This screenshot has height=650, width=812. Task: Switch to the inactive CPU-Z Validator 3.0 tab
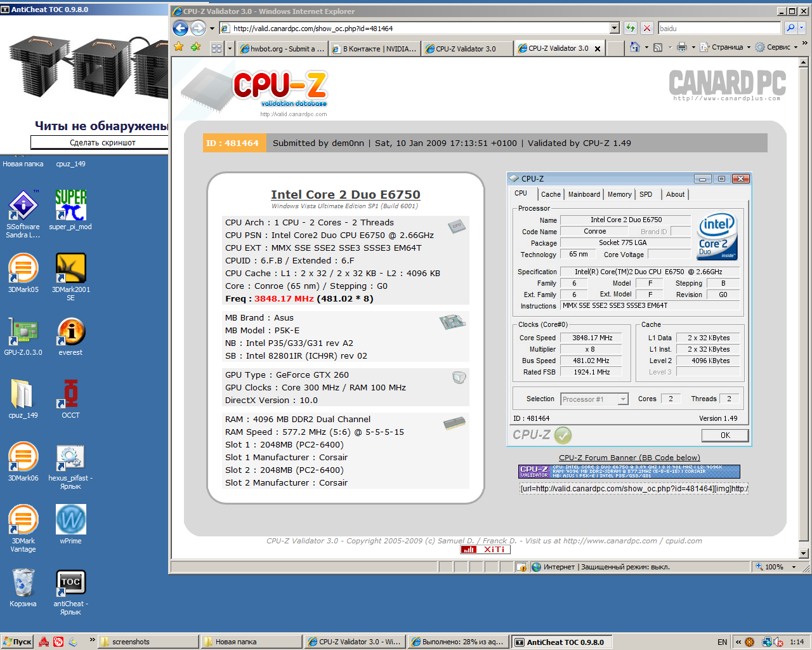click(x=466, y=49)
